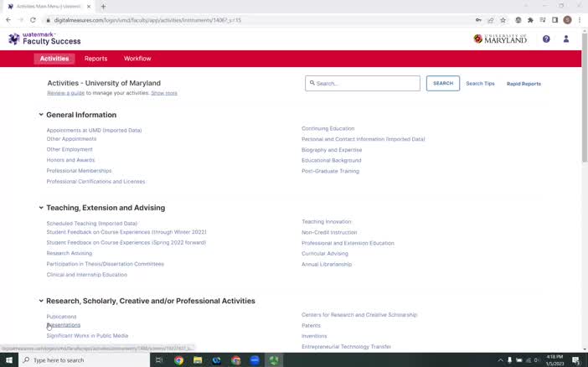Open Chrome's three-dot menu
Viewport: 588px width, 367px height.
coord(580,20)
